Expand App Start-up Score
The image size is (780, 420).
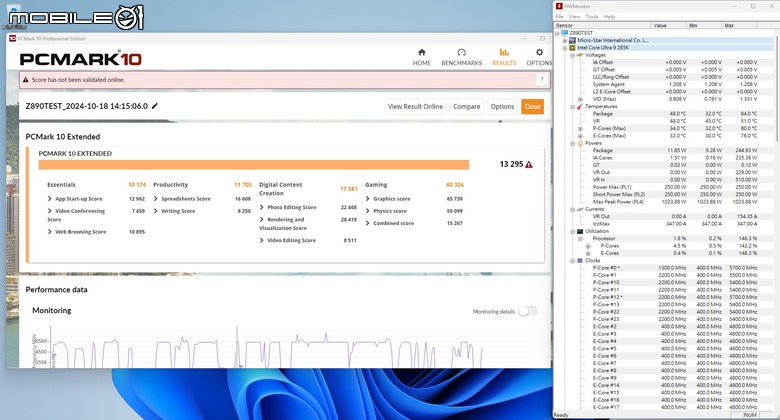(50, 199)
